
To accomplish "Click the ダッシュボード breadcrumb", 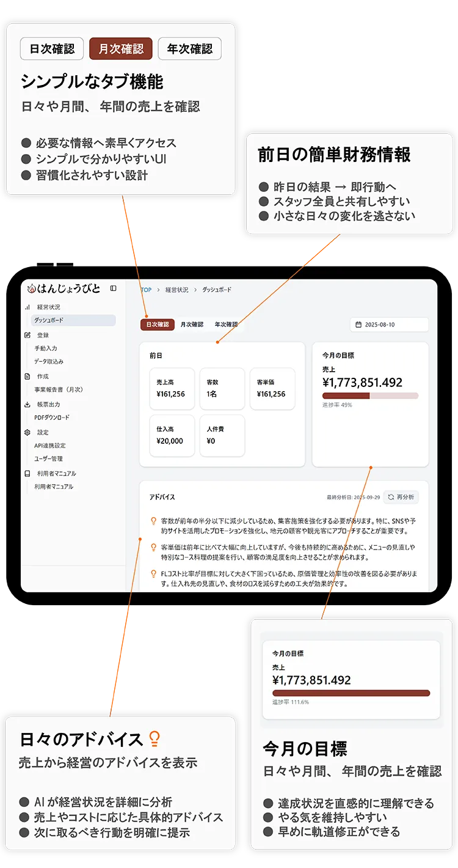I will (217, 290).
